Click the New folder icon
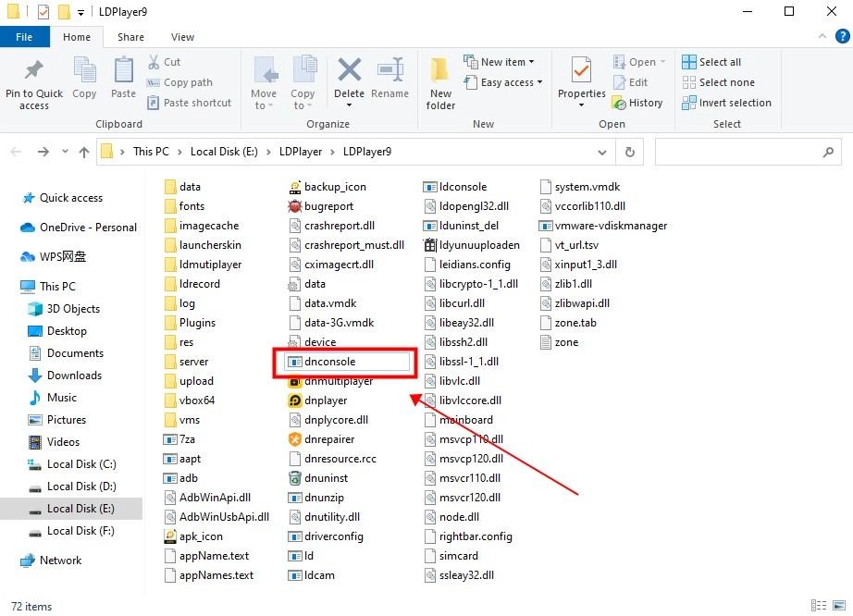 [439, 70]
